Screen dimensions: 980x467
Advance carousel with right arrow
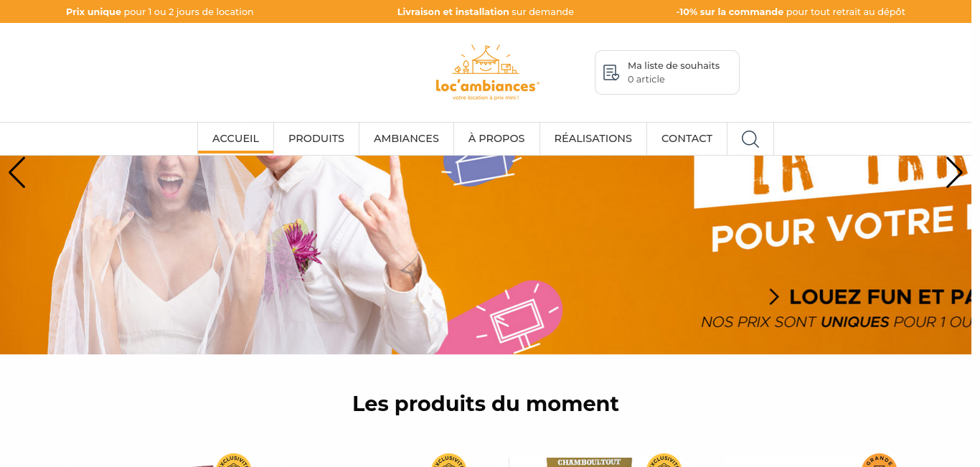954,173
